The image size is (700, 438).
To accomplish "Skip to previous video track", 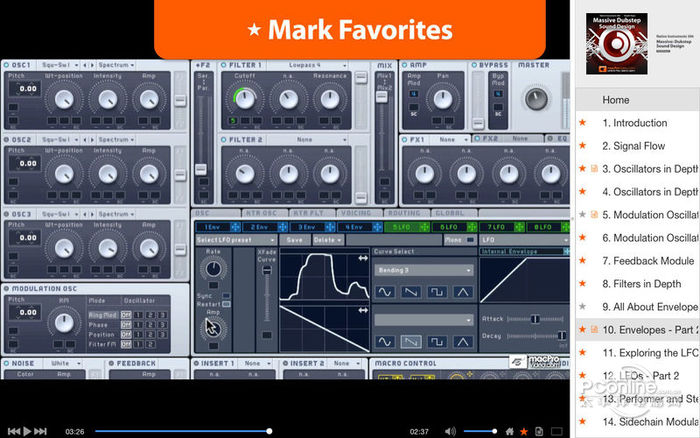I will pos(14,431).
